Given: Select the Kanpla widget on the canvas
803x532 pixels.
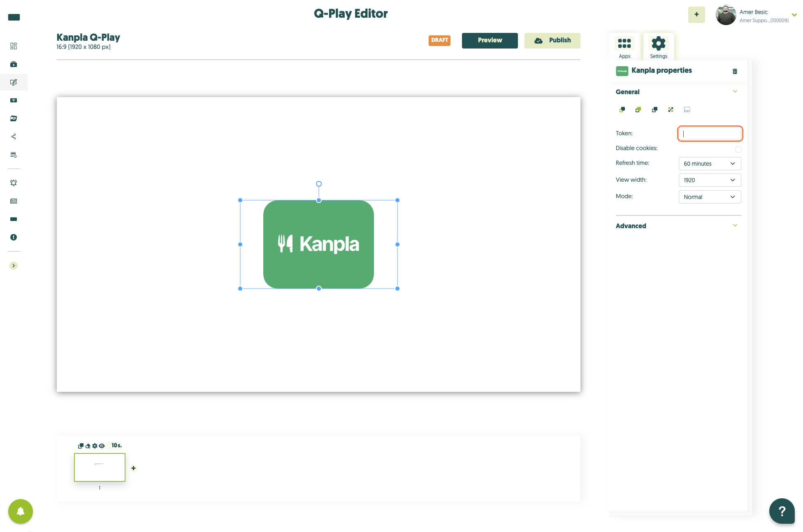Looking at the screenshot, I should (x=319, y=244).
